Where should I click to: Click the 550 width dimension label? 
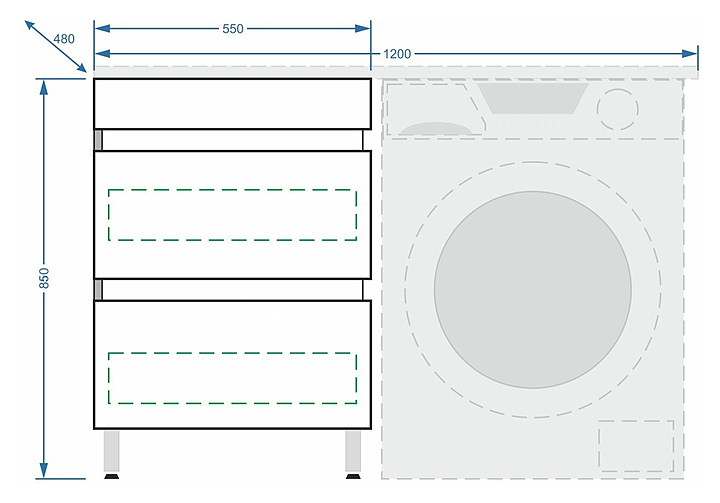232,28
